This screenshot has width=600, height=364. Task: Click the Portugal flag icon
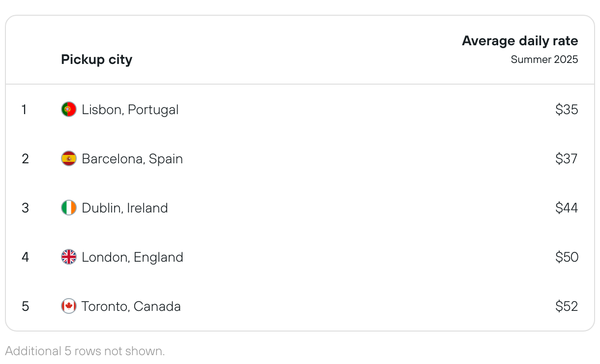pos(69,109)
